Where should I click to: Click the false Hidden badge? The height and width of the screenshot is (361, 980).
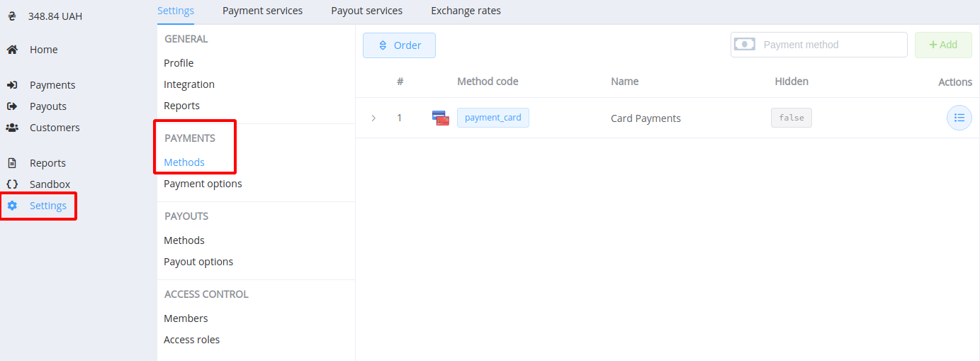coord(791,118)
